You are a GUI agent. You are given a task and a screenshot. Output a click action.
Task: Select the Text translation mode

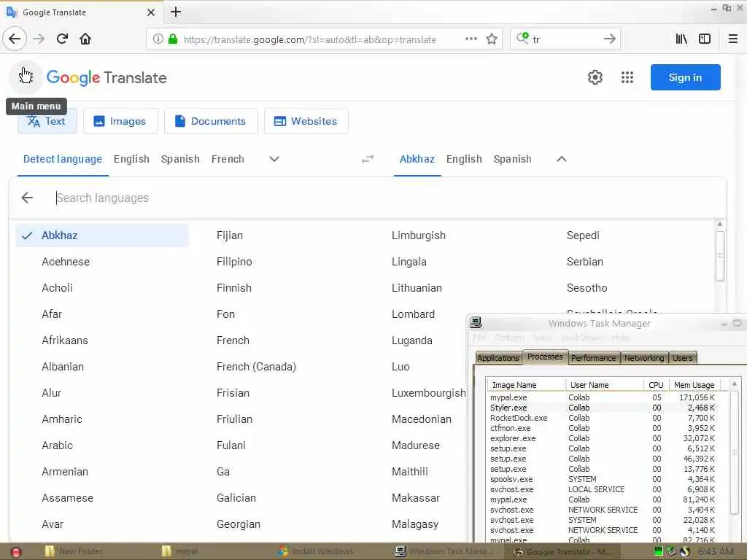tap(47, 122)
